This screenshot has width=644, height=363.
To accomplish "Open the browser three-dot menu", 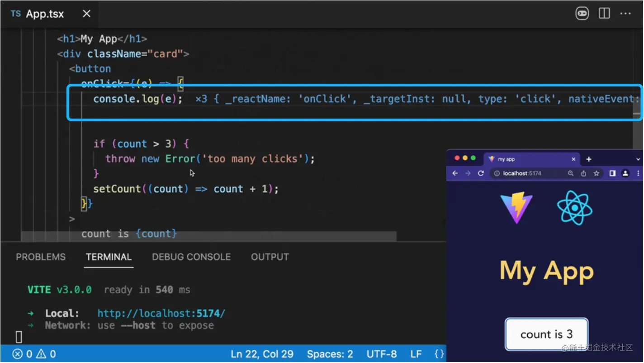I will click(638, 173).
